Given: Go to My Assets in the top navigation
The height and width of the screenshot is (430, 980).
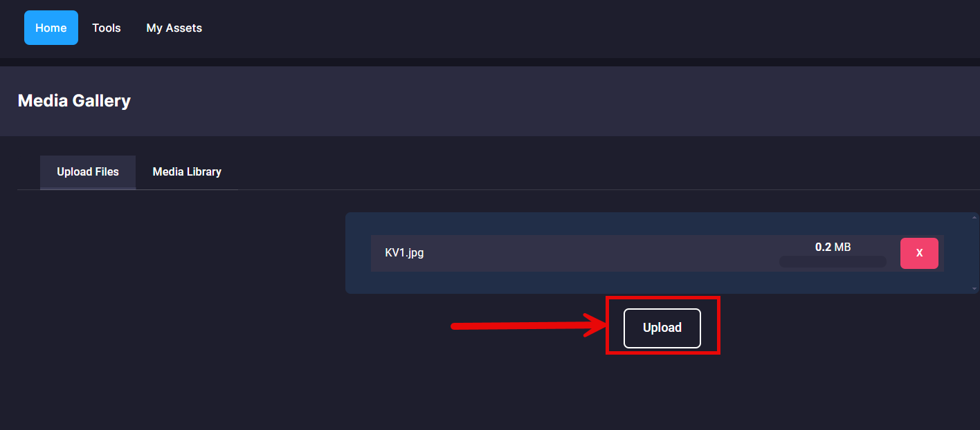Looking at the screenshot, I should pos(174,28).
